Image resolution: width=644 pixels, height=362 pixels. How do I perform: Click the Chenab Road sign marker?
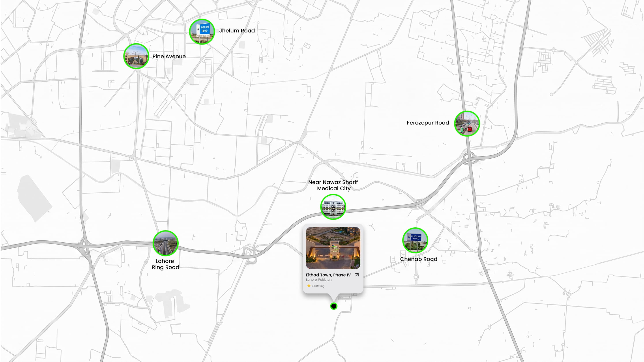tap(415, 240)
